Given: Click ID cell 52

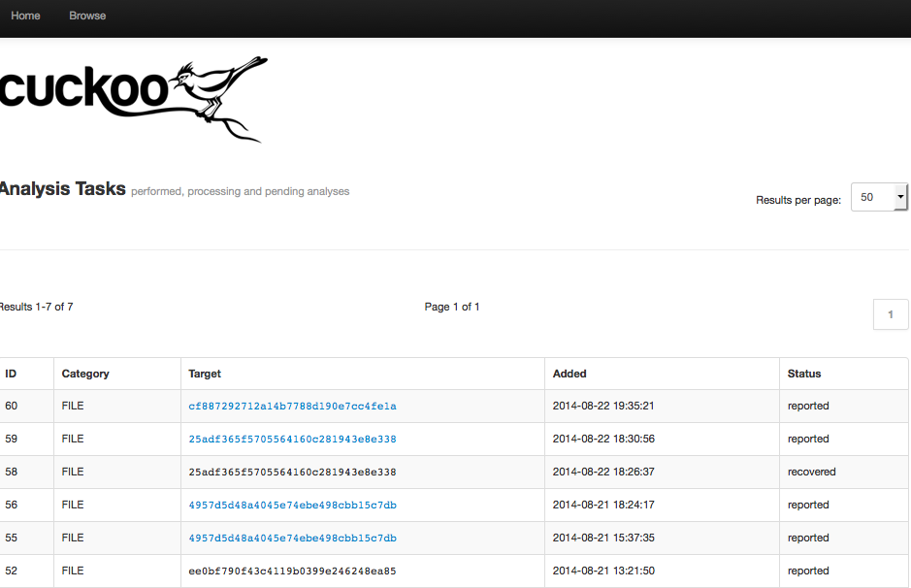Looking at the screenshot, I should [x=11, y=572].
